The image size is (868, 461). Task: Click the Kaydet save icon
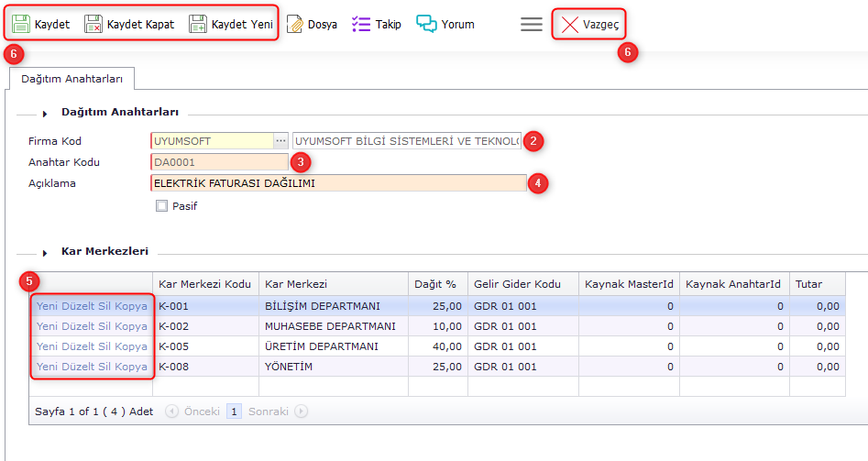[21, 24]
